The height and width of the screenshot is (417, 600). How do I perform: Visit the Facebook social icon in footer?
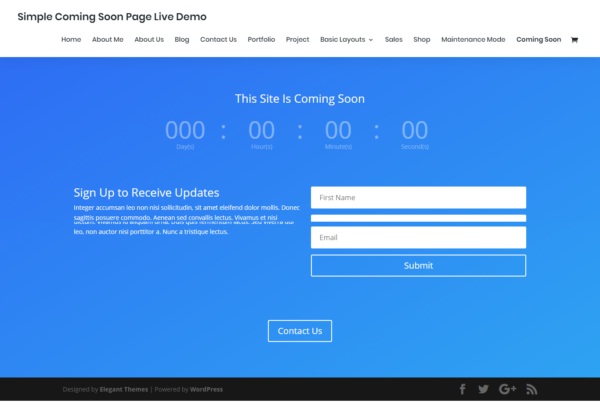(x=462, y=389)
